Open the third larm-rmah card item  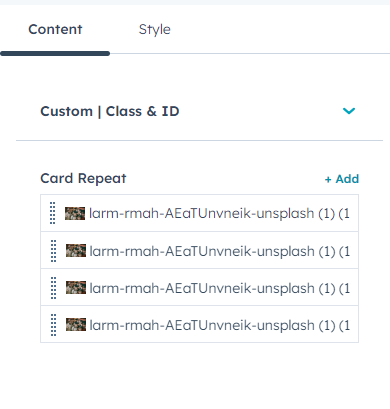pos(199,287)
